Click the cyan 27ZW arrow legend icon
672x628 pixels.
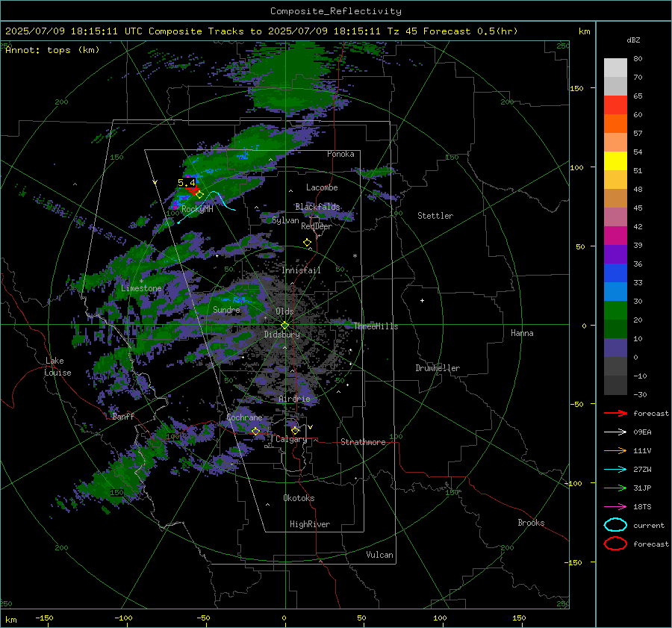coord(615,470)
